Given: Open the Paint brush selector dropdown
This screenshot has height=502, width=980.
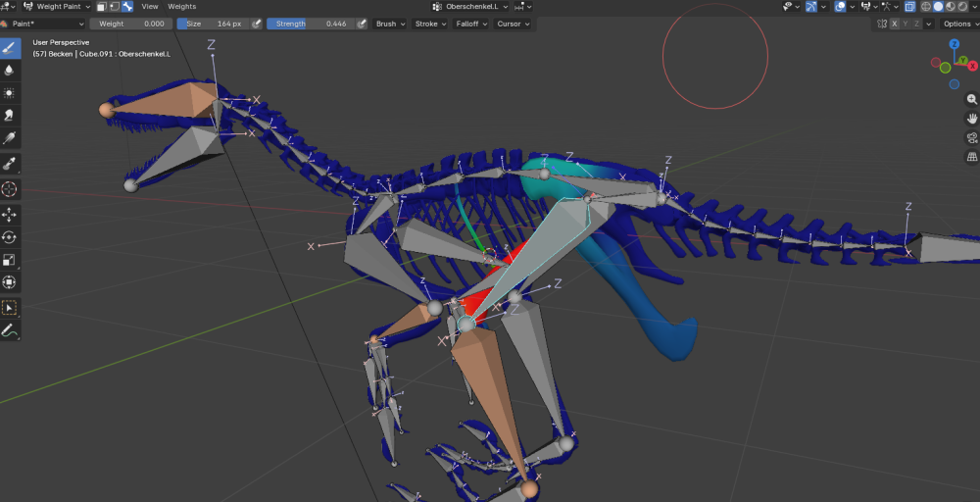Looking at the screenshot, I should (x=42, y=24).
